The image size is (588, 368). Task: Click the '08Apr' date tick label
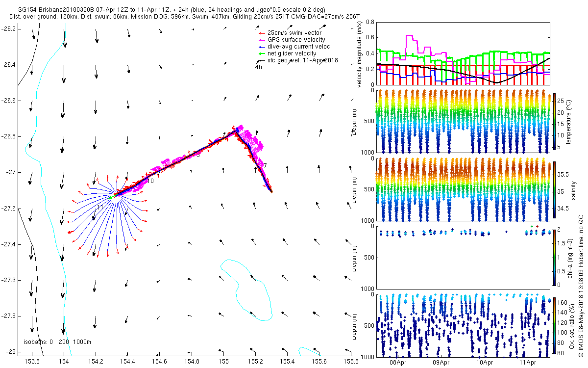pyautogui.click(x=398, y=363)
